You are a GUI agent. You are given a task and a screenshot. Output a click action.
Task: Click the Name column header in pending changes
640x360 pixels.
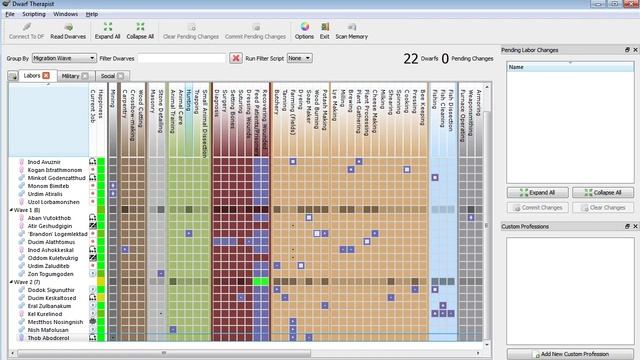[570, 67]
